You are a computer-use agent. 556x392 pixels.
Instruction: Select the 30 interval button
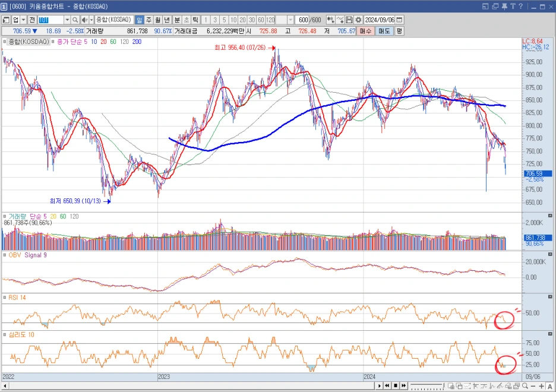tap(252, 20)
